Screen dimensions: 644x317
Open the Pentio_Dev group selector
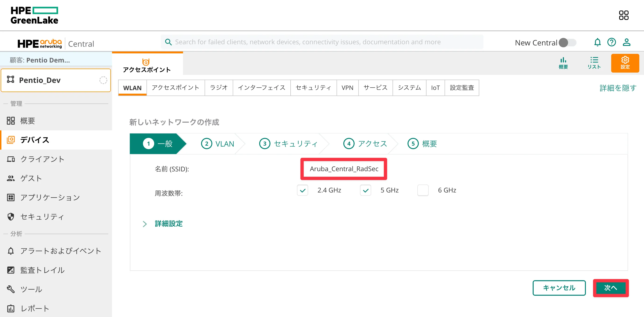point(56,80)
